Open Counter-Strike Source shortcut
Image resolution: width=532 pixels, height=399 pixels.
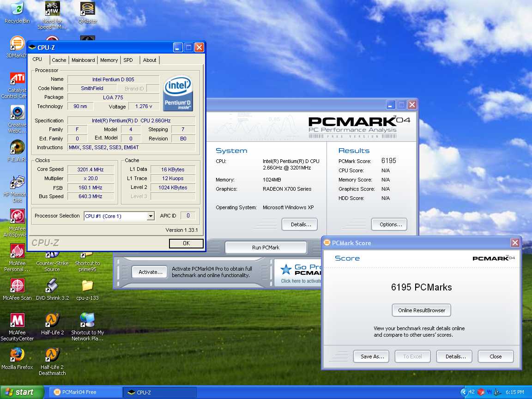(x=52, y=261)
